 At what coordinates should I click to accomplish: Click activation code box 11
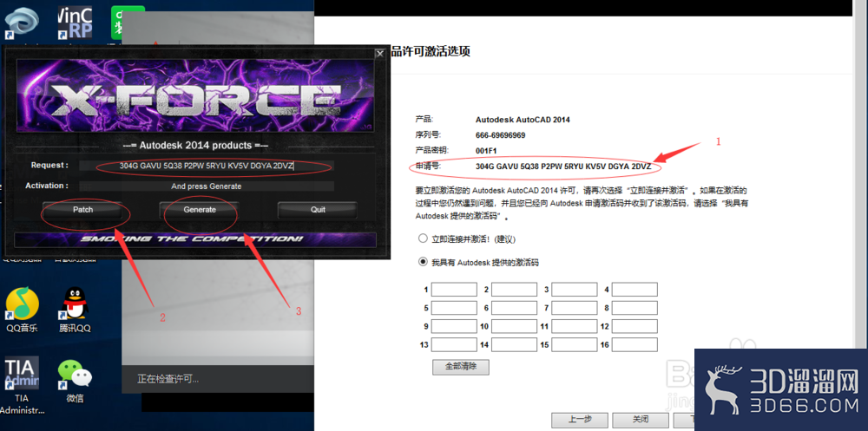(574, 326)
